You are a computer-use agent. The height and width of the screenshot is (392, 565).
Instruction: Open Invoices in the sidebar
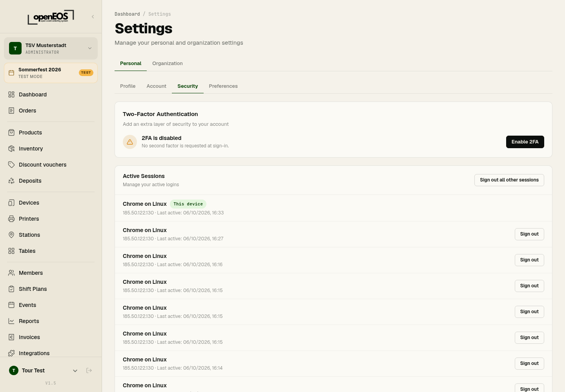coord(51,337)
